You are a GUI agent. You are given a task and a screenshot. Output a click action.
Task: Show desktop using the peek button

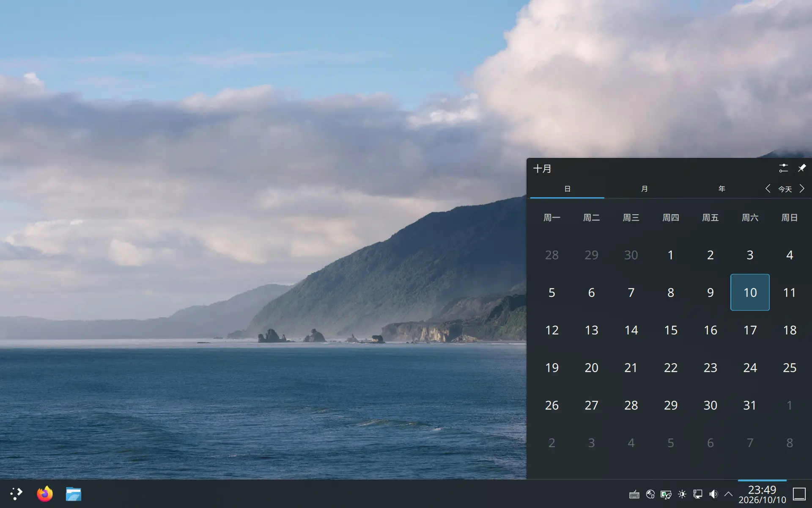(x=799, y=494)
